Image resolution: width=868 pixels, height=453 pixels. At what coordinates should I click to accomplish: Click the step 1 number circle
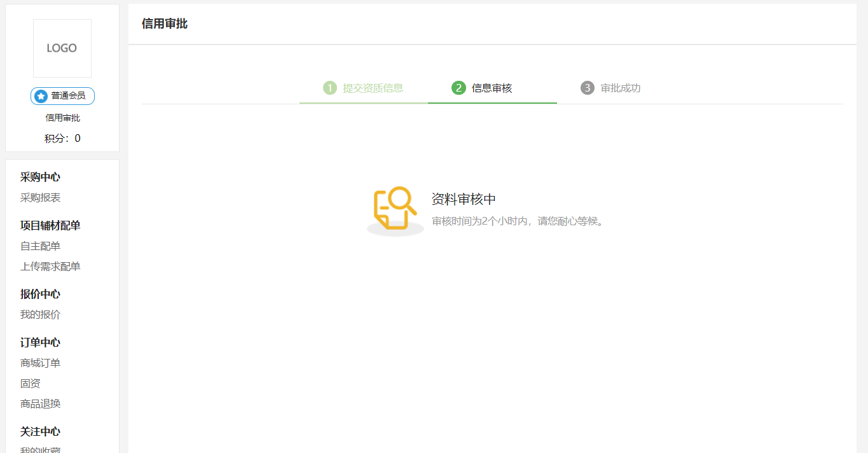point(329,88)
